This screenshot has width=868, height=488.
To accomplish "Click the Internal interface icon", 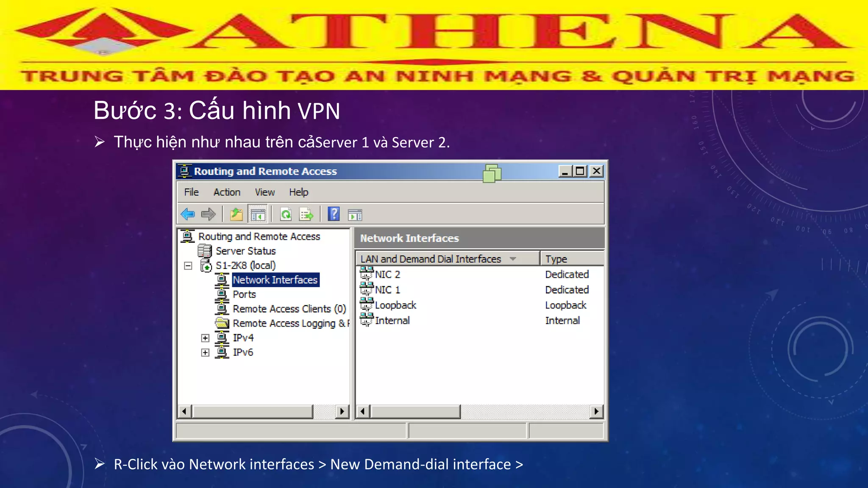I will point(367,319).
